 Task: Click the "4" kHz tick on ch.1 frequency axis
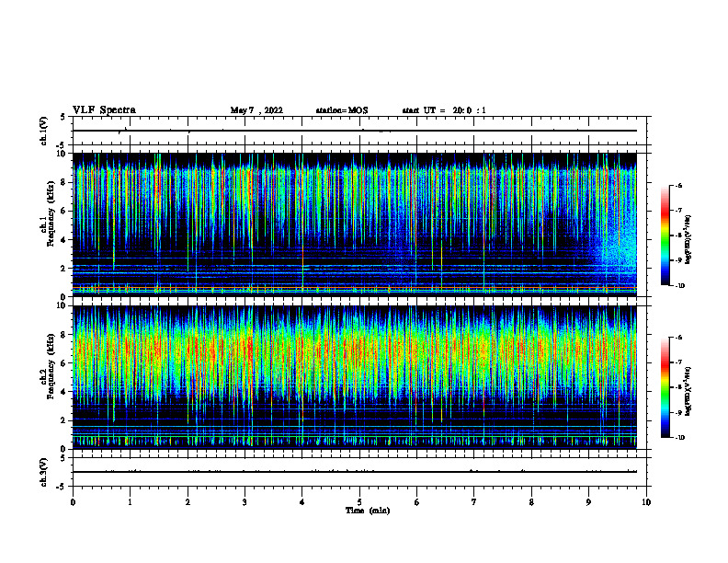pos(64,240)
